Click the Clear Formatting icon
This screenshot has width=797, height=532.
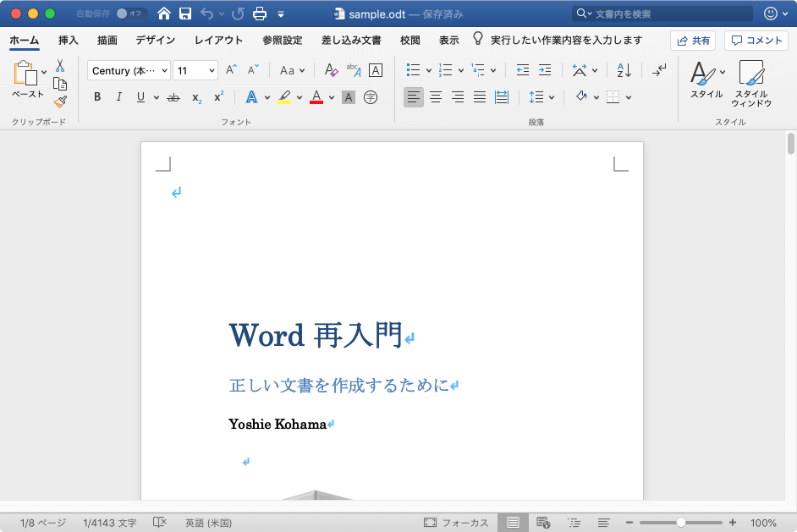tap(331, 71)
